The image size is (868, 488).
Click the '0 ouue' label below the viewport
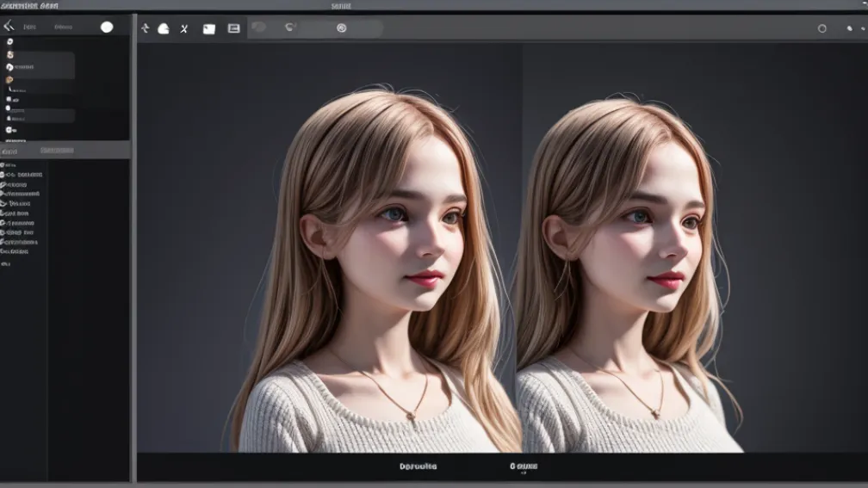[x=524, y=466]
